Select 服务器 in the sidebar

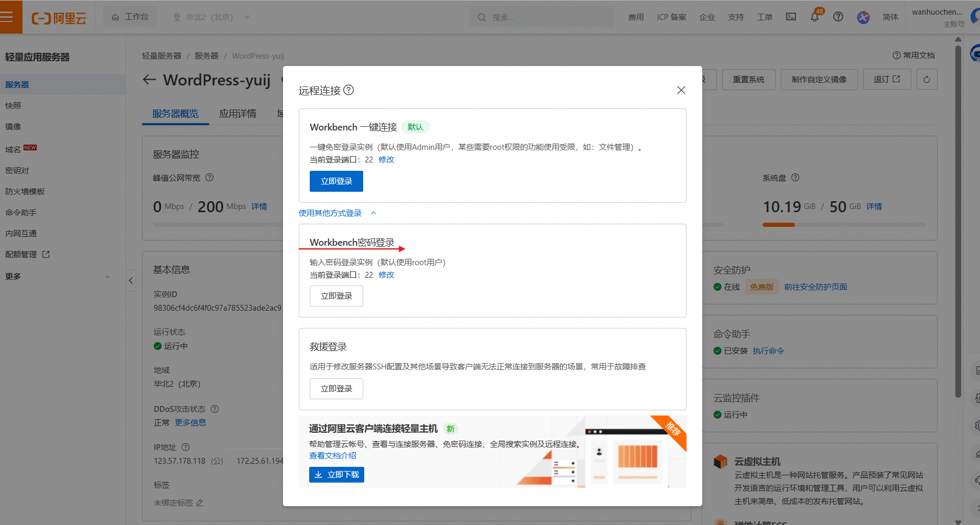click(x=63, y=84)
